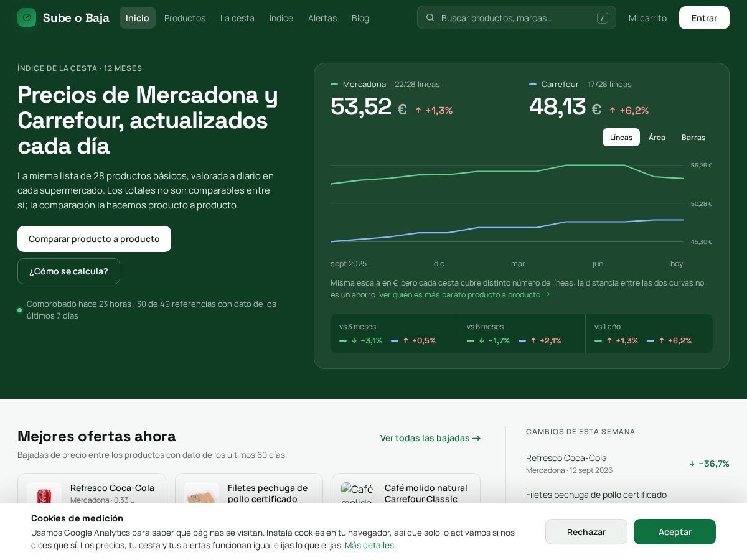Click the chicken fillets product thumbnail
The height and width of the screenshot is (560, 747).
202,493
